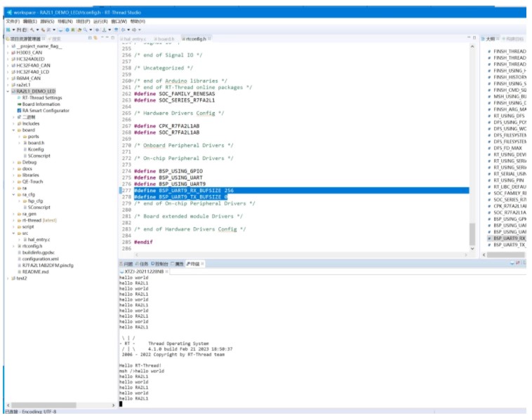Viewport: 532px width, 420px height.
Task: Switch to the 控制台 bottom tab
Action: [x=159, y=264]
